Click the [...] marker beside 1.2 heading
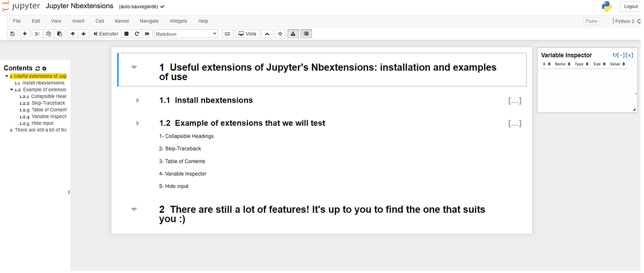644x273 pixels. pyautogui.click(x=515, y=124)
